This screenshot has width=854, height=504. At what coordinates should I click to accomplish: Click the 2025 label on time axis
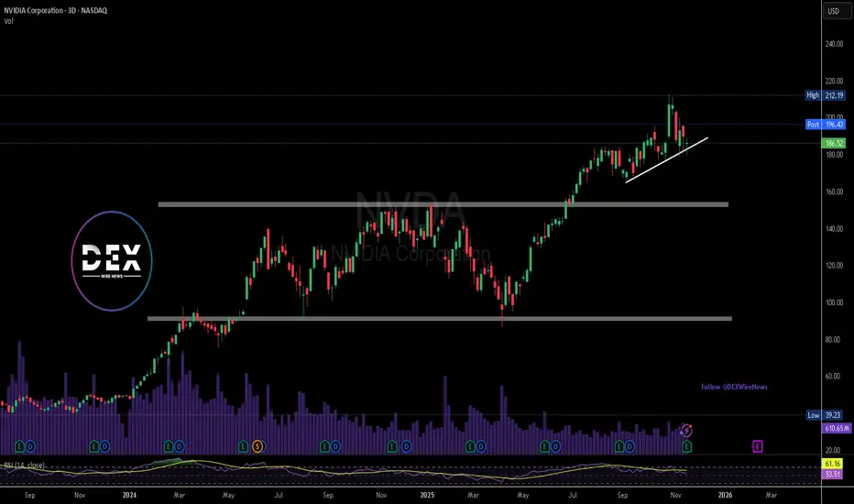click(428, 495)
